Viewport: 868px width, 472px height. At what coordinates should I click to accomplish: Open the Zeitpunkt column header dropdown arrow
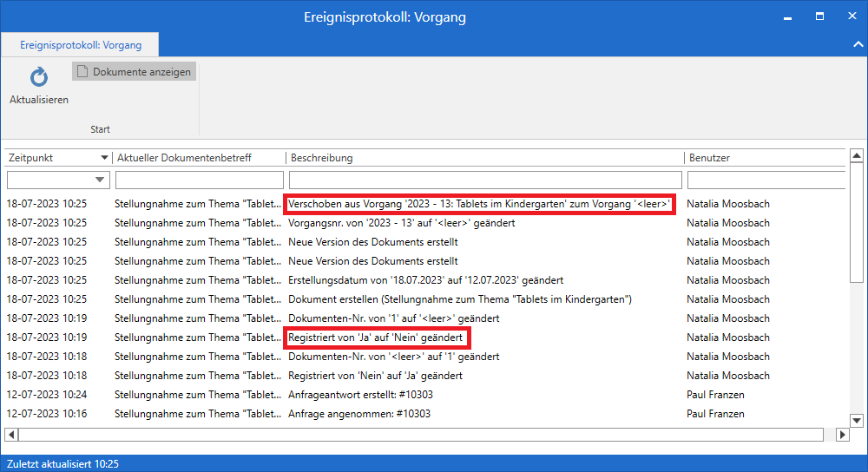[105, 158]
